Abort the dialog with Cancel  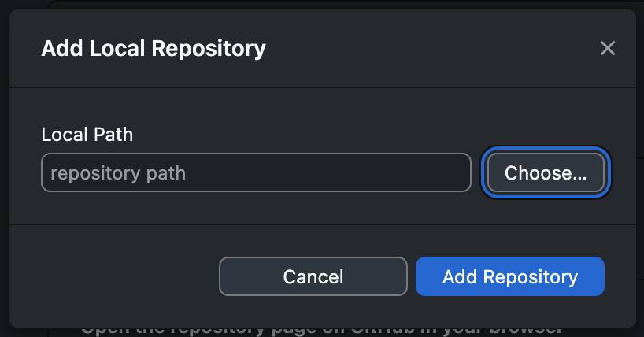313,276
